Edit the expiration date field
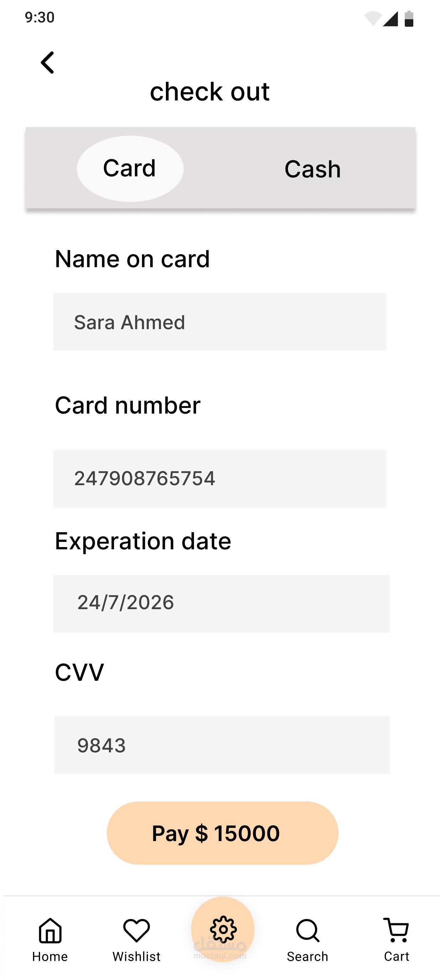Viewport: 440px width, 980px height. click(x=221, y=603)
